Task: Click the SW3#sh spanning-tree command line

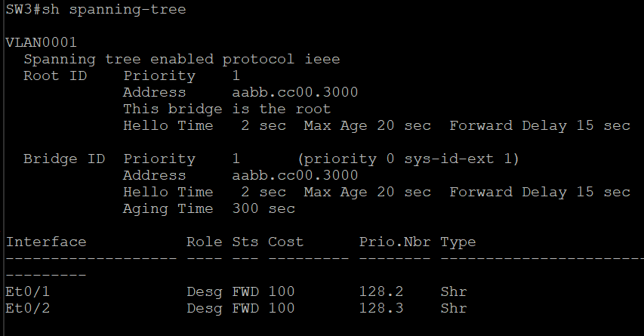Action: pyautogui.click(x=96, y=10)
